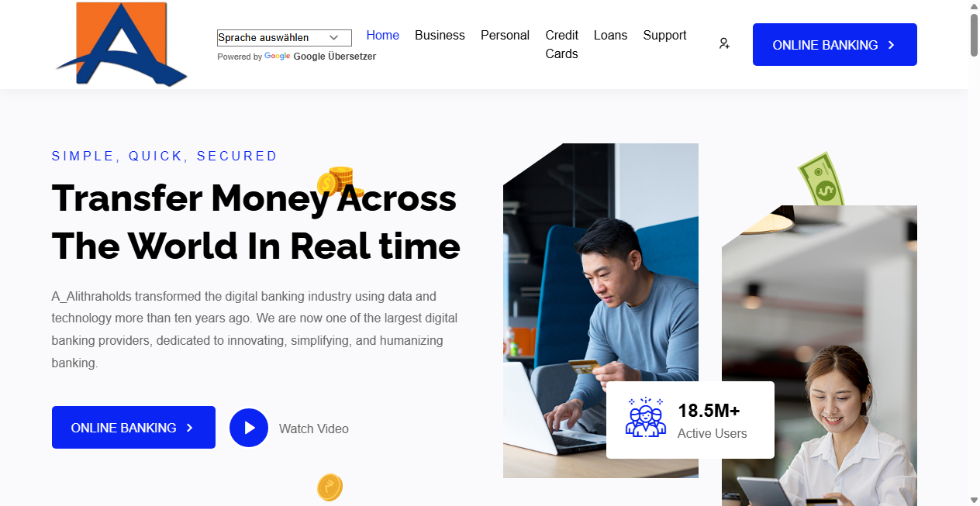980x506 pixels.
Task: Click the green dollar bill icon
Action: coord(822,180)
